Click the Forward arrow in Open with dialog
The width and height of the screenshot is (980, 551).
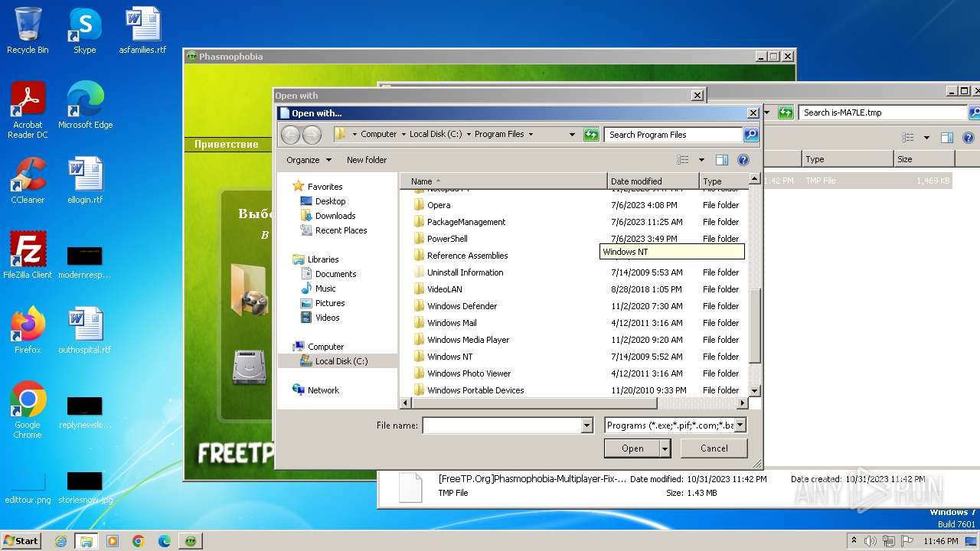coord(312,135)
